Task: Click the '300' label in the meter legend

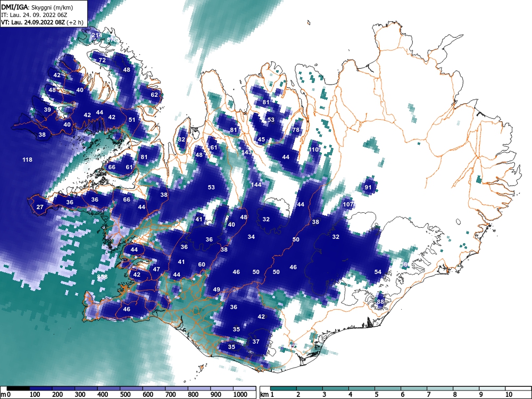Action: coord(80,395)
